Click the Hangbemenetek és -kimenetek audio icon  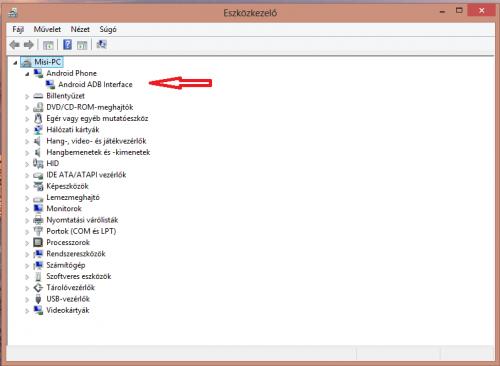click(x=38, y=153)
